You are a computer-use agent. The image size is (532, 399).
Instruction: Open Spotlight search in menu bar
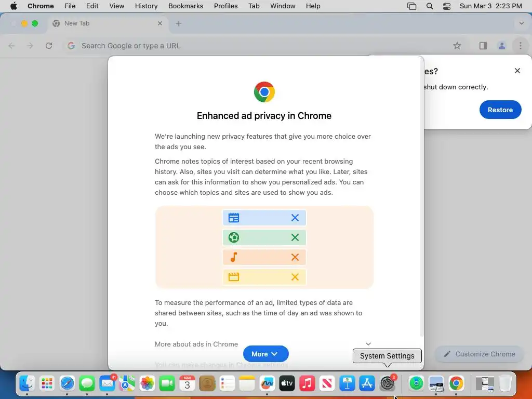point(430,6)
